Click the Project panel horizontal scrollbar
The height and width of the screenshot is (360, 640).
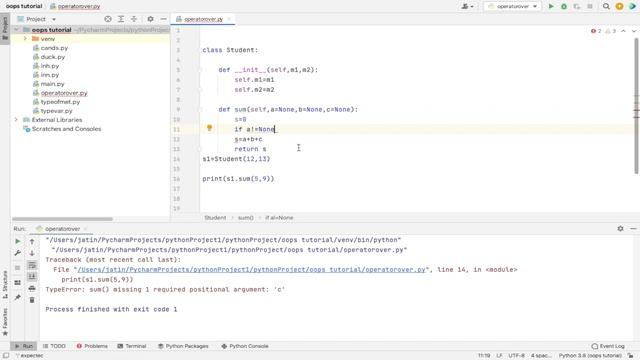point(62,219)
